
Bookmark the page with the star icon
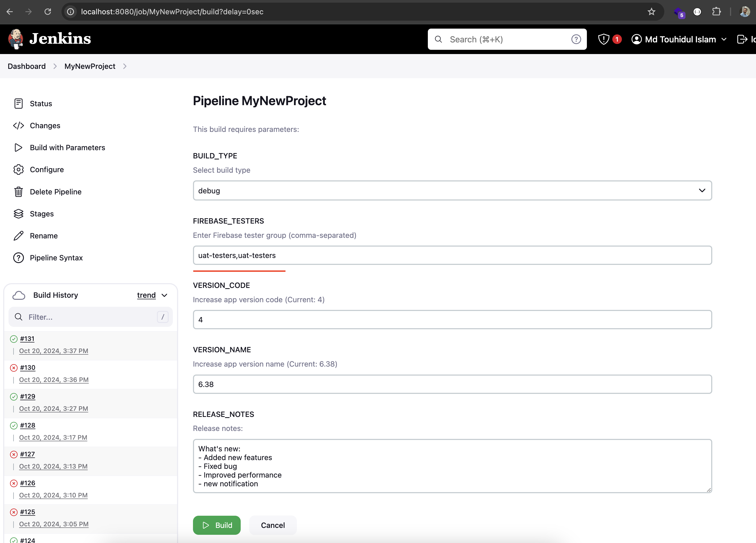coord(651,12)
